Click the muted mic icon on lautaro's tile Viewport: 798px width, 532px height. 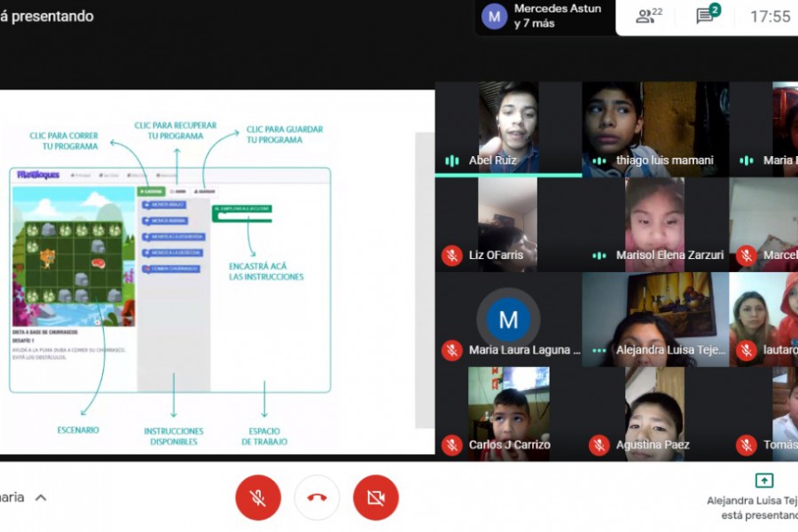point(746,350)
